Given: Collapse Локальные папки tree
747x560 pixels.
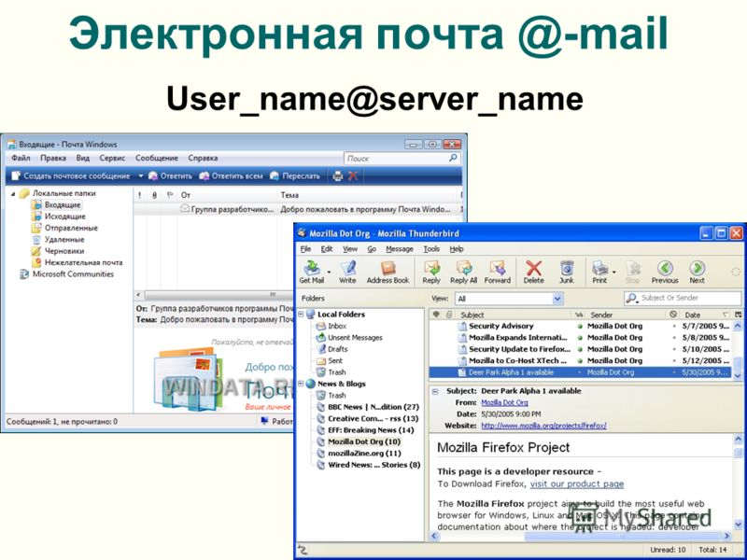Looking at the screenshot, I should pyautogui.click(x=13, y=194).
